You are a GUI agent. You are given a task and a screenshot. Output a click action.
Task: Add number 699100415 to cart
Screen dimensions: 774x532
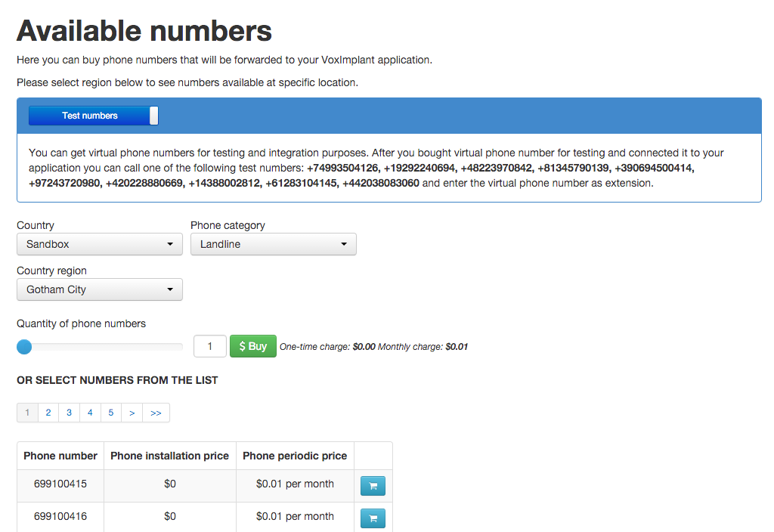click(373, 486)
